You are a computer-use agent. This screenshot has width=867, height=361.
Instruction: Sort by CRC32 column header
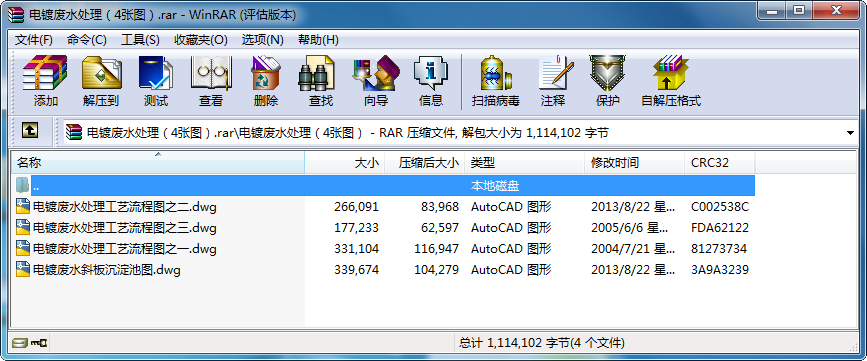point(719,163)
